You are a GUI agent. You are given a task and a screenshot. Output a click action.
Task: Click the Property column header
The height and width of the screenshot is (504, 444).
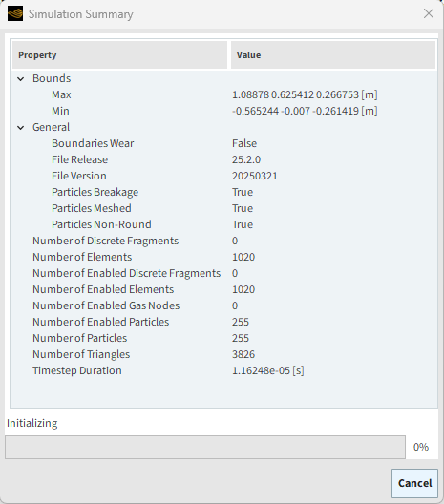[x=119, y=55]
